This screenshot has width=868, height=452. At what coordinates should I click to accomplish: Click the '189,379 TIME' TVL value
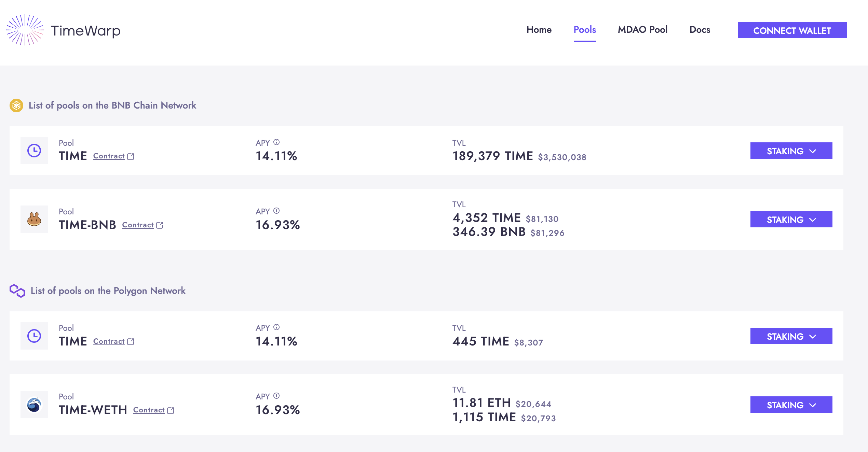tap(492, 156)
